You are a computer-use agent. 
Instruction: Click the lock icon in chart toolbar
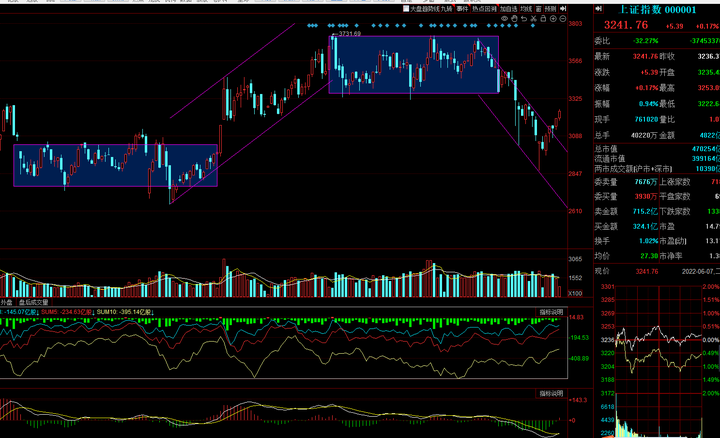[x=543, y=18]
